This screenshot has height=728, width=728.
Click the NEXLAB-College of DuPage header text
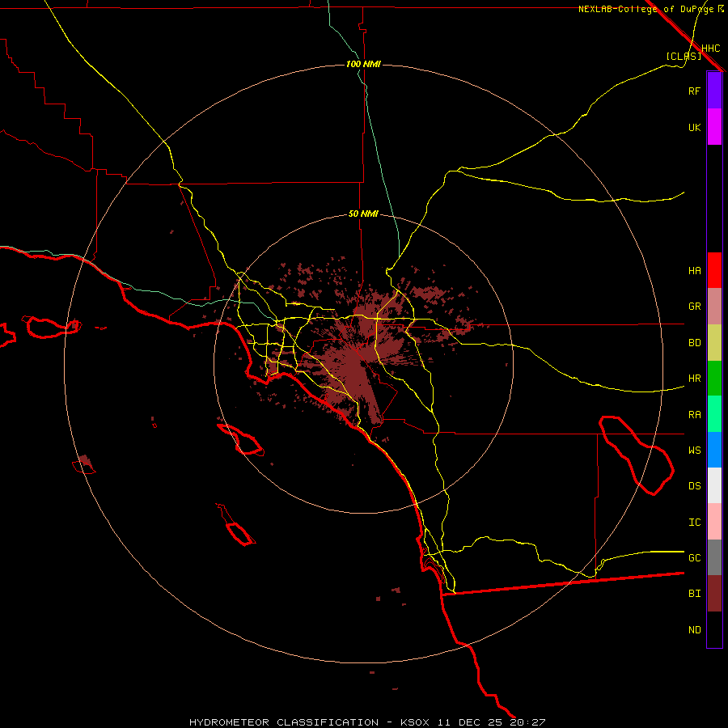coord(645,9)
